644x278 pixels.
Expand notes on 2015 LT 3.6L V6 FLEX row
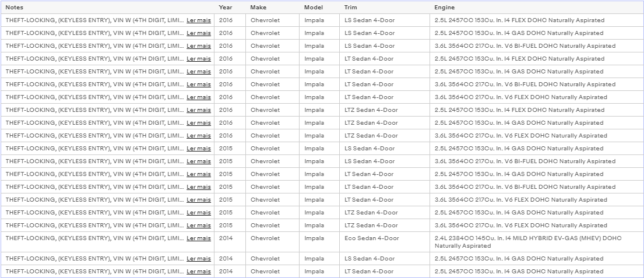(x=199, y=199)
